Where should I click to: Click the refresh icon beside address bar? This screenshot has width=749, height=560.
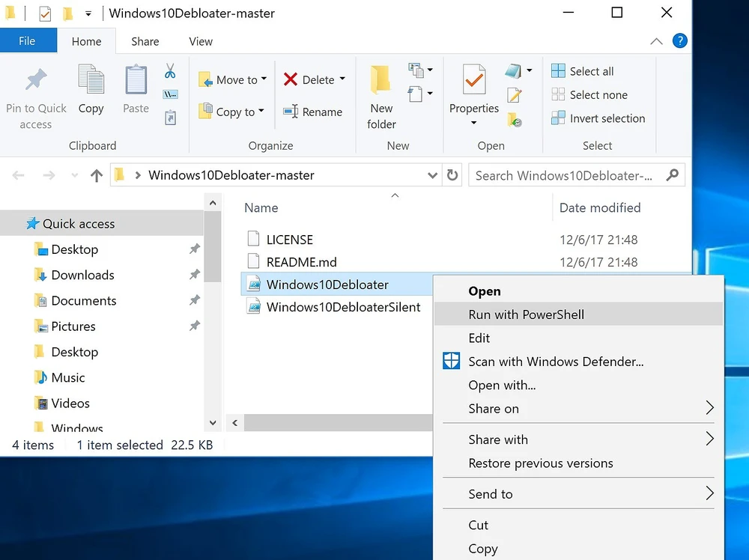[452, 175]
